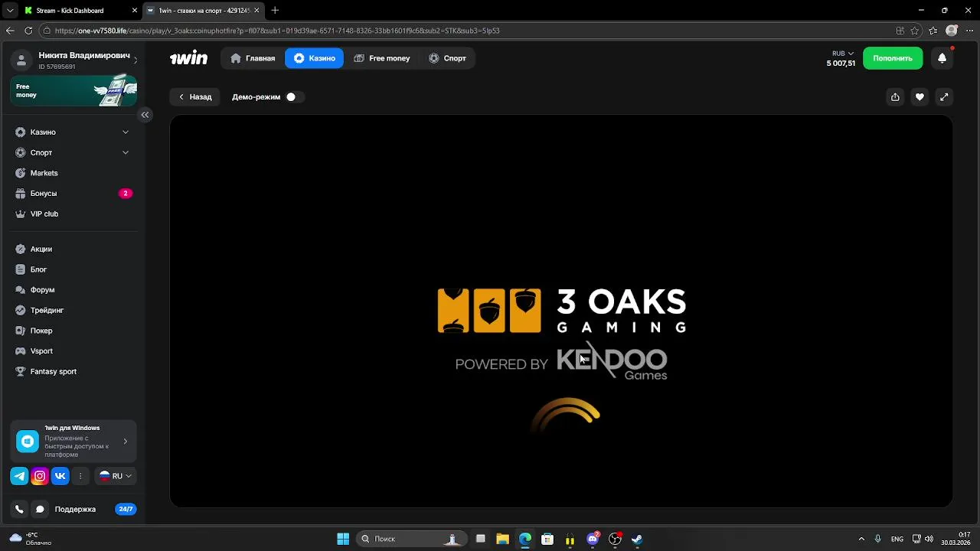Click the browser back arrow

[10, 31]
